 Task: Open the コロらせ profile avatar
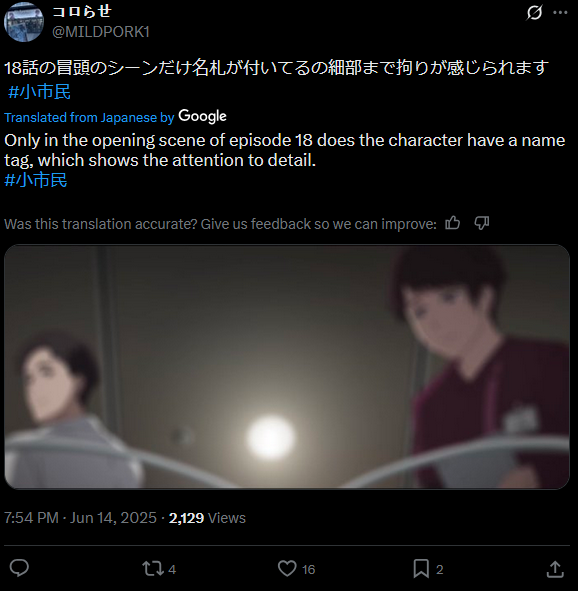pyautogui.click(x=24, y=22)
